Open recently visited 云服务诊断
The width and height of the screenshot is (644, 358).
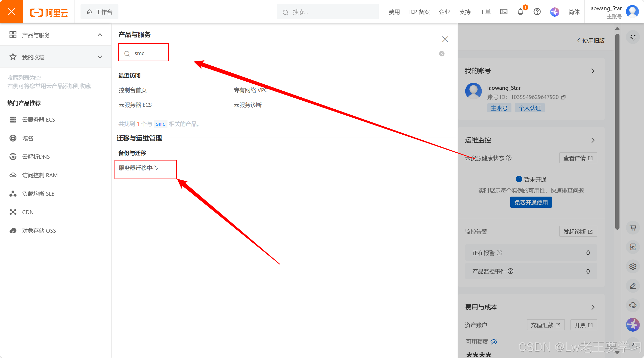tap(248, 105)
